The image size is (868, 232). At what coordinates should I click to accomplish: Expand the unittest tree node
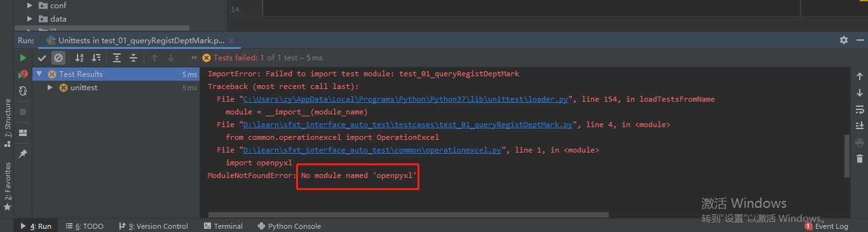coord(50,88)
